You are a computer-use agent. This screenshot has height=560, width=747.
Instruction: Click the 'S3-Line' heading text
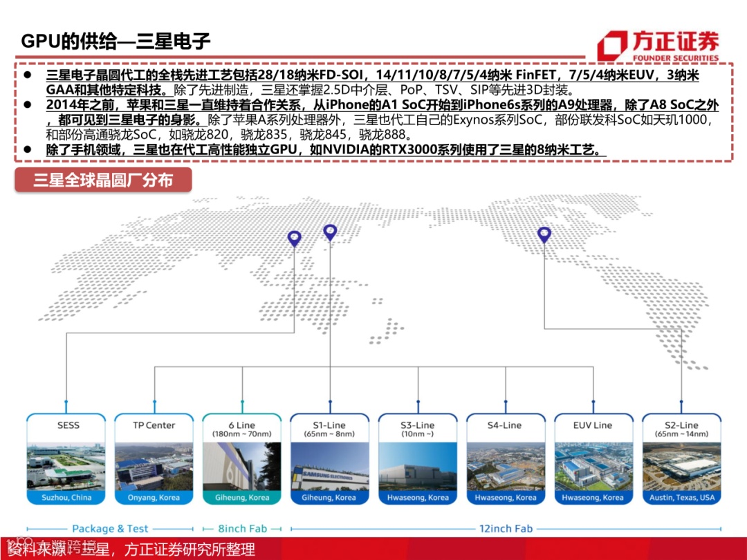click(417, 424)
